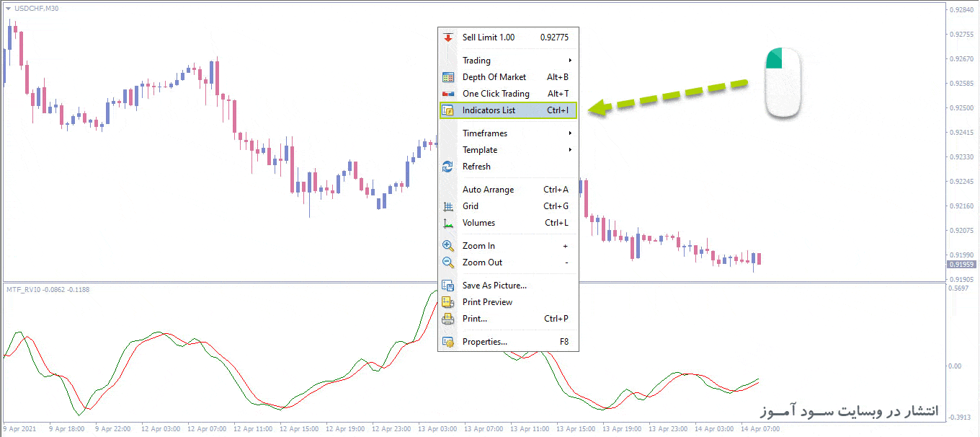The height and width of the screenshot is (437, 980).
Task: Open the USDCHF,M30 chart dropdown triangle
Action: tap(8, 9)
